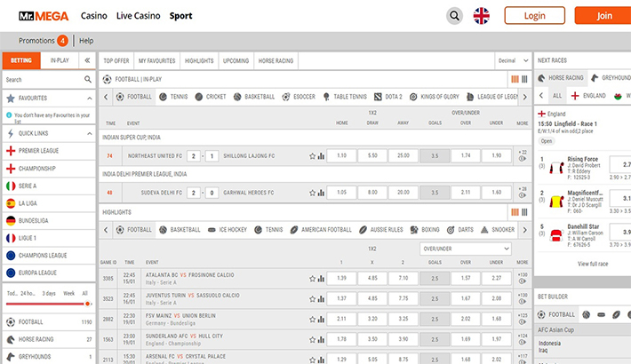The width and height of the screenshot is (631, 364).
Task: Open the Over/Under market dropdown
Action: [x=466, y=249]
